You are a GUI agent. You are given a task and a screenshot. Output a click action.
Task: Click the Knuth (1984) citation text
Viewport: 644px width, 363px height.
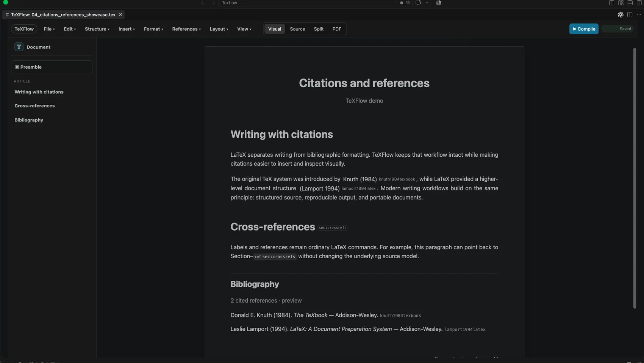tap(360, 179)
